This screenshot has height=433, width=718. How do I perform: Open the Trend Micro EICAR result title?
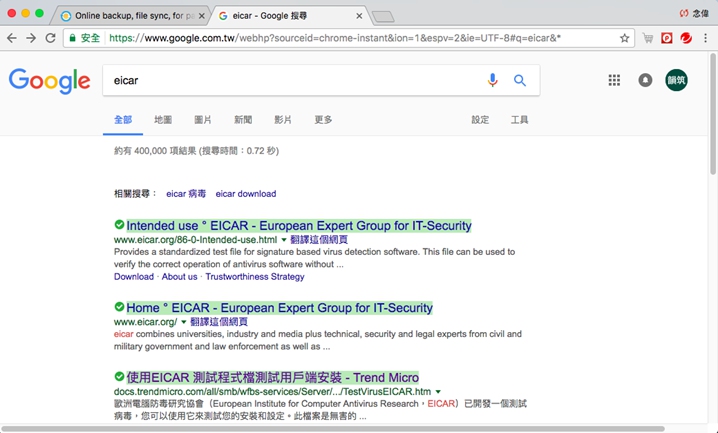(x=272, y=377)
